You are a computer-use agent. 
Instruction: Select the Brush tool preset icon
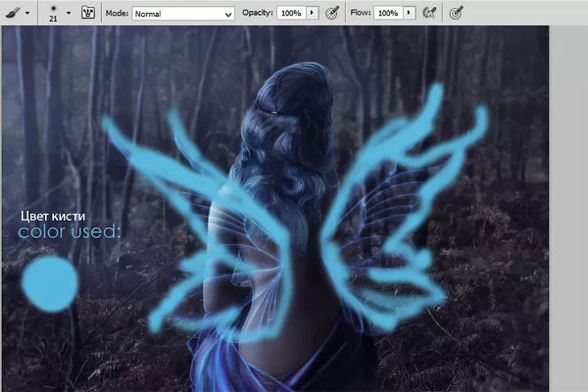pos(13,13)
